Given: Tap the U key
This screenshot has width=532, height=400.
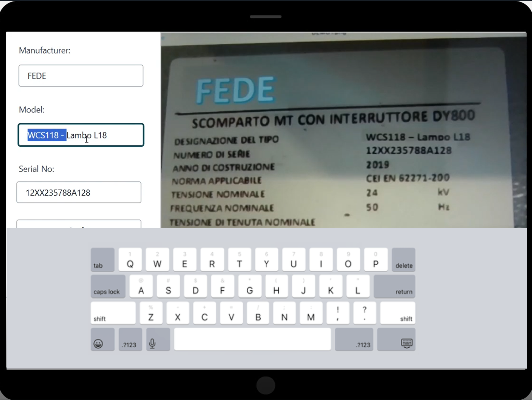Looking at the screenshot, I should [x=294, y=260].
